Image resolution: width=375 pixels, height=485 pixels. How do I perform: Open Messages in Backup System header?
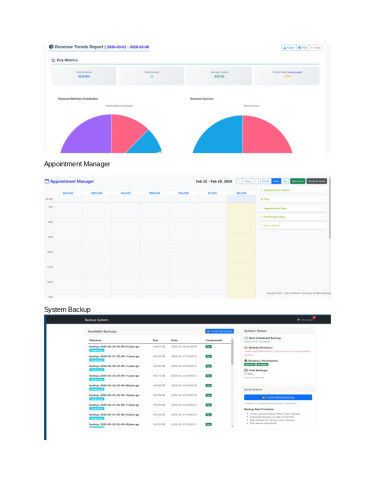306,320
